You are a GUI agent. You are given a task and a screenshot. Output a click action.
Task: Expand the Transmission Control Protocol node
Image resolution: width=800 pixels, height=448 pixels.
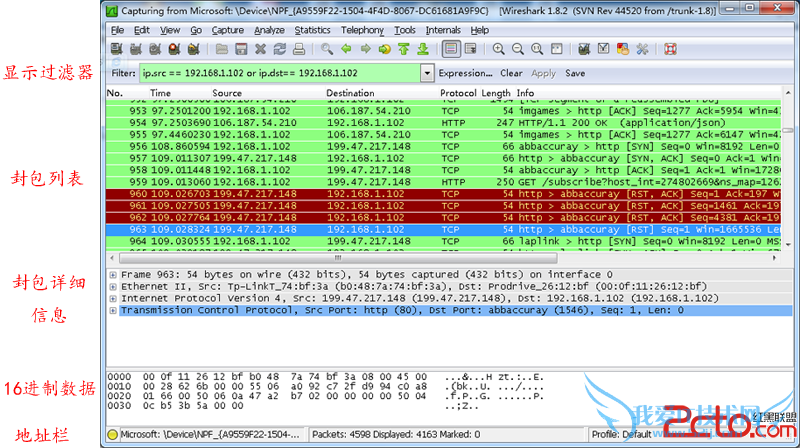[x=112, y=311]
